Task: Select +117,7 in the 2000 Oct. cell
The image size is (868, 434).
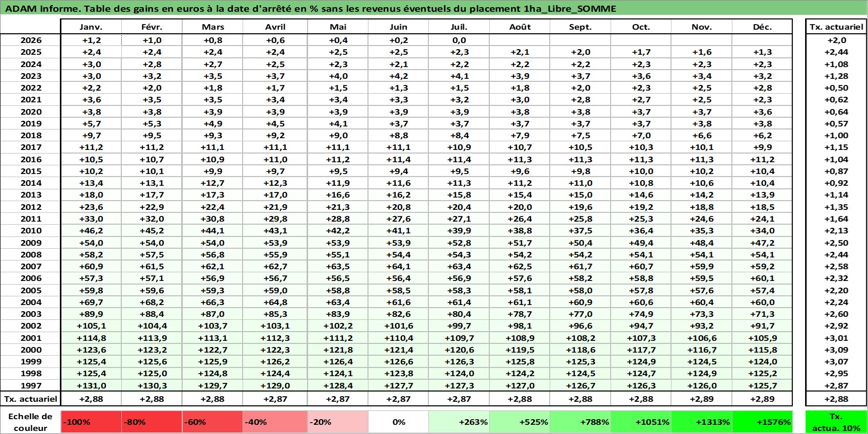Action: pos(641,350)
